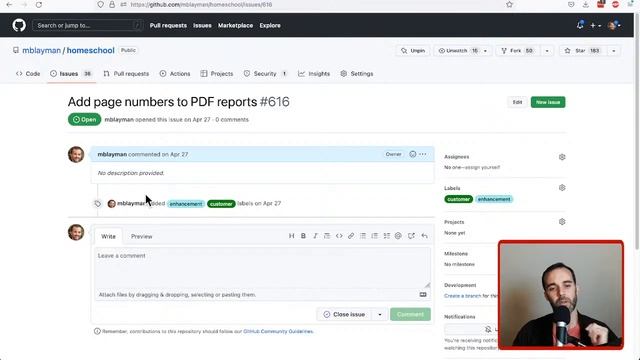This screenshot has width=640, height=360.
Task: Open Issues in top navigation
Action: [x=202, y=25]
